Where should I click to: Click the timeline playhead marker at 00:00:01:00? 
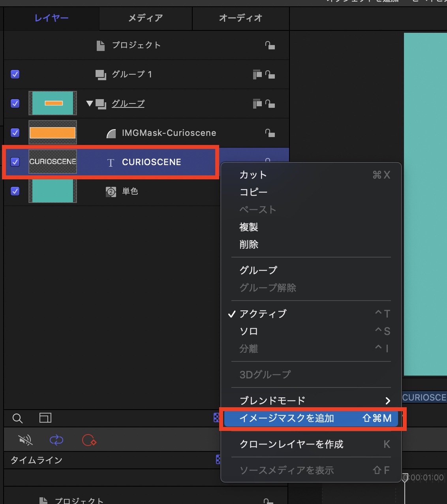click(405, 478)
